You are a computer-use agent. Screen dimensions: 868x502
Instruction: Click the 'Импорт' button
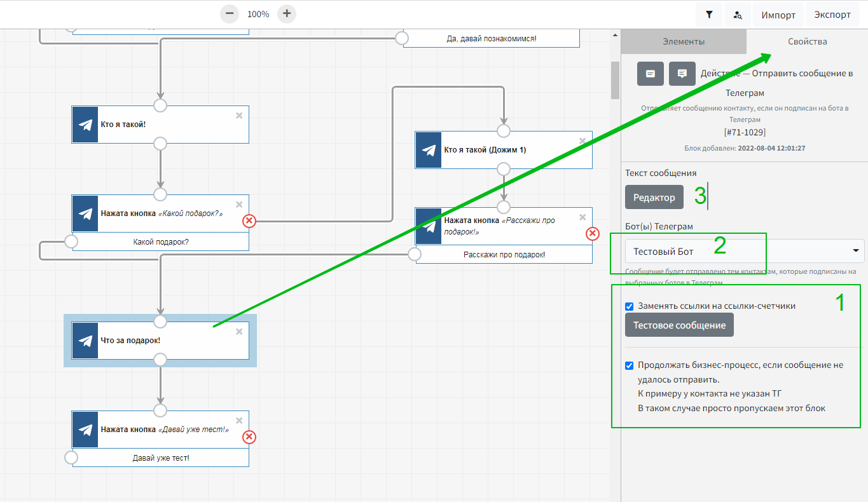778,15
